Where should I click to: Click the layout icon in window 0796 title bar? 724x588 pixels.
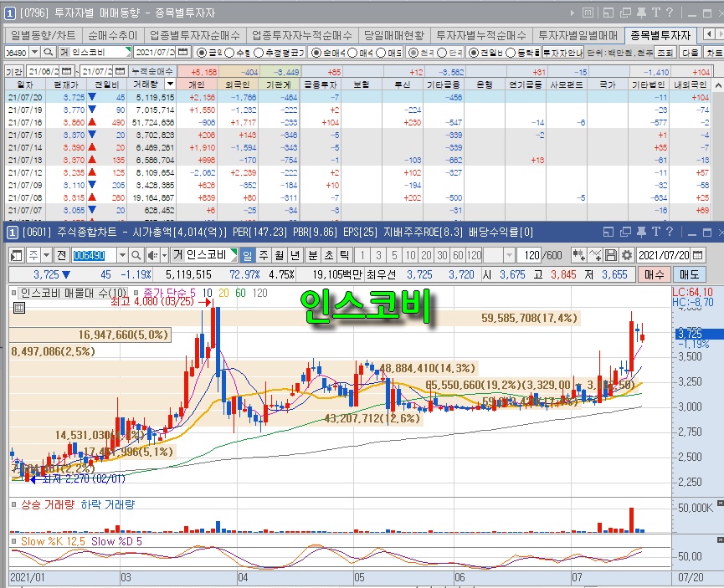pyautogui.click(x=608, y=13)
